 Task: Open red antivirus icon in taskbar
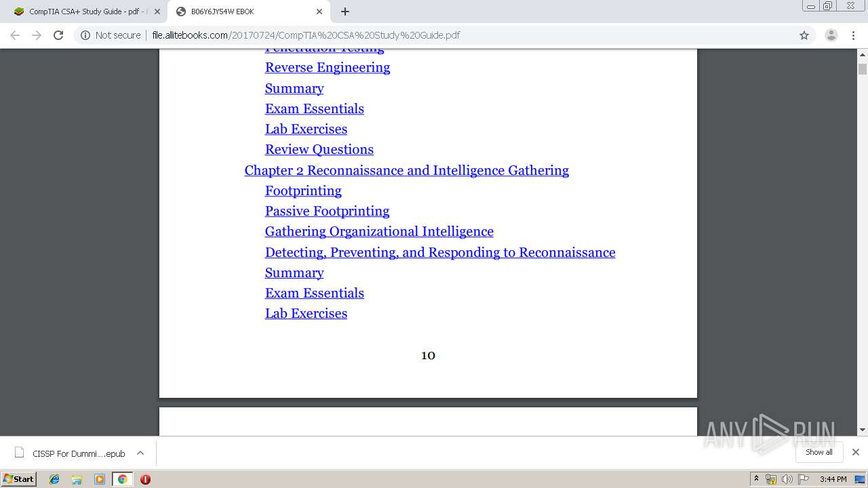coord(145,479)
